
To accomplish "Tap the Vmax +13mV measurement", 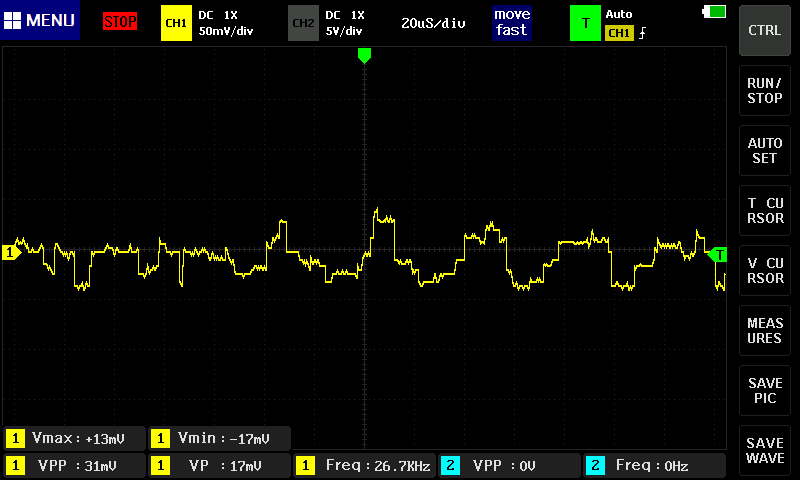I will point(74,438).
